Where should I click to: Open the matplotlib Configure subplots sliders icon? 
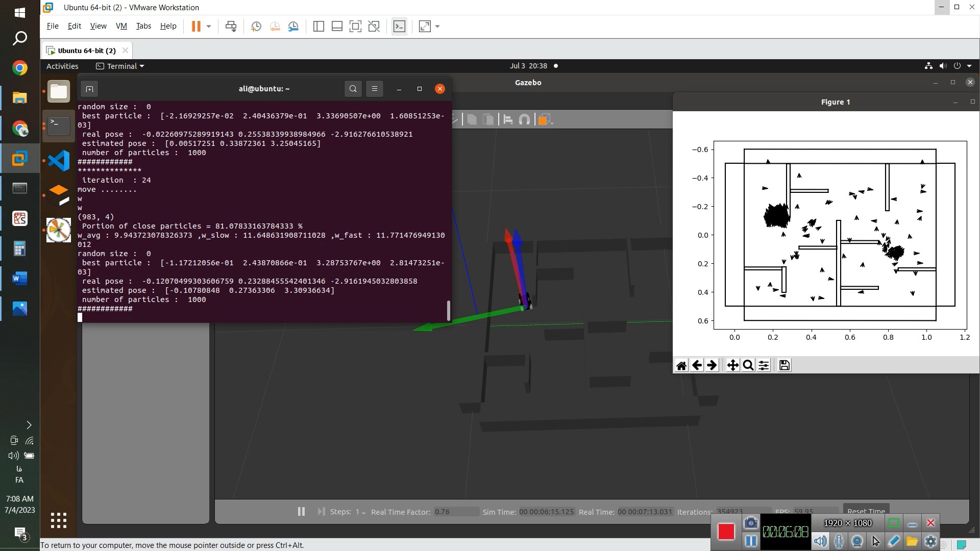point(764,365)
